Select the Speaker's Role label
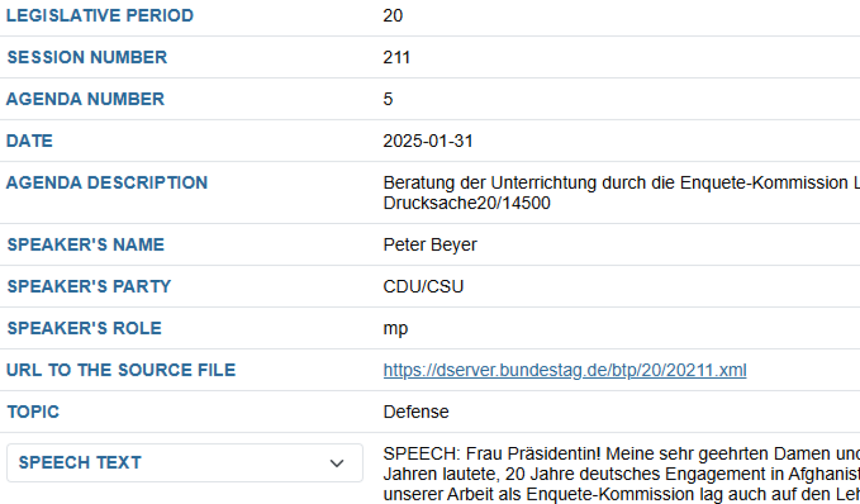 (85, 328)
